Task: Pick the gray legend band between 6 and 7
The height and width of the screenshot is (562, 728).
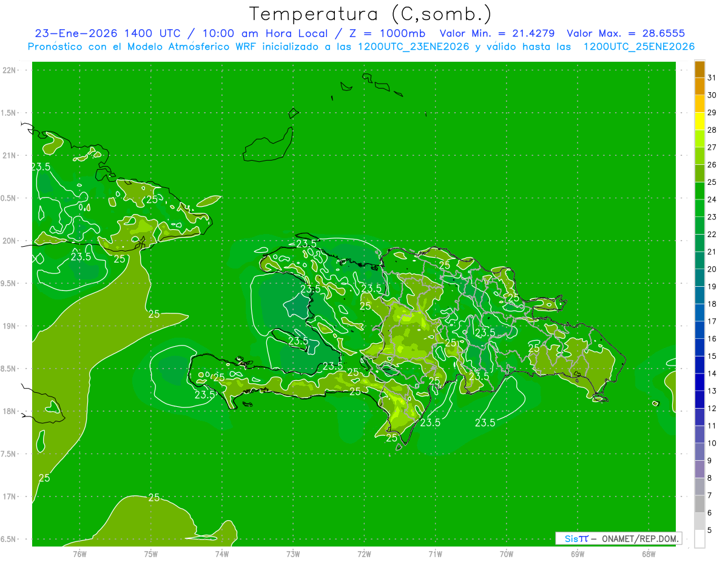Action: (699, 504)
